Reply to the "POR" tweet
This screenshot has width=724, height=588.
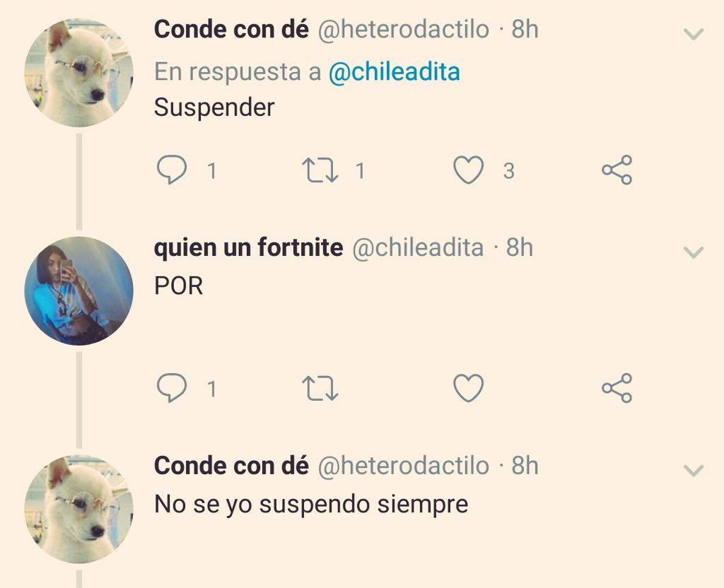click(172, 388)
